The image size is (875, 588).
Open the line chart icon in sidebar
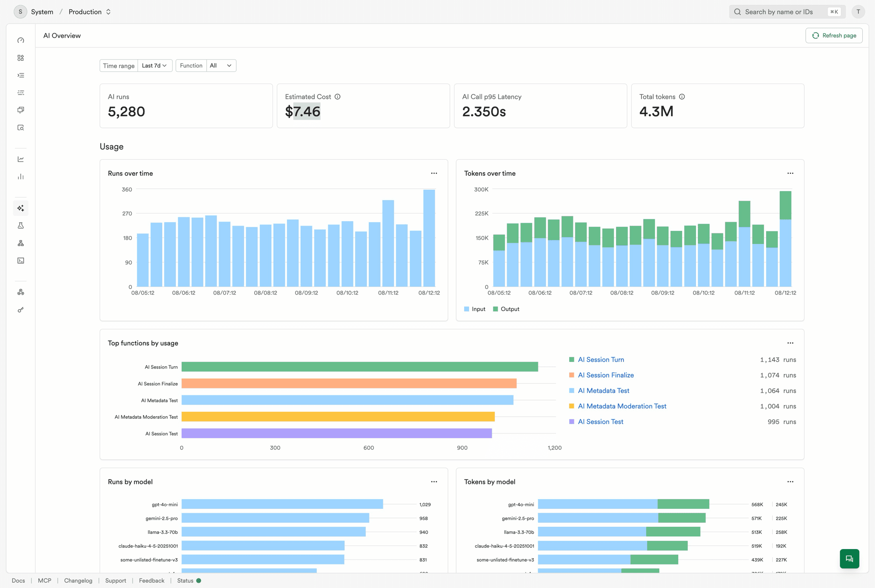[21, 159]
